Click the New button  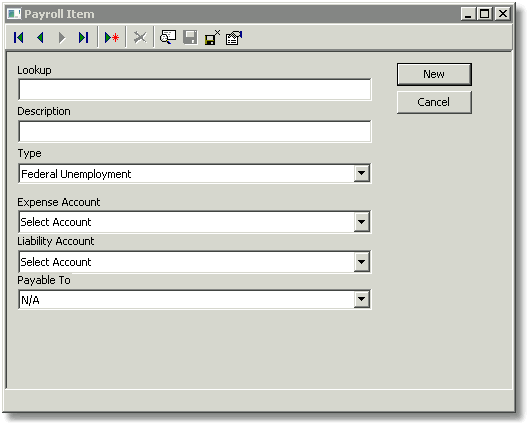coord(434,74)
